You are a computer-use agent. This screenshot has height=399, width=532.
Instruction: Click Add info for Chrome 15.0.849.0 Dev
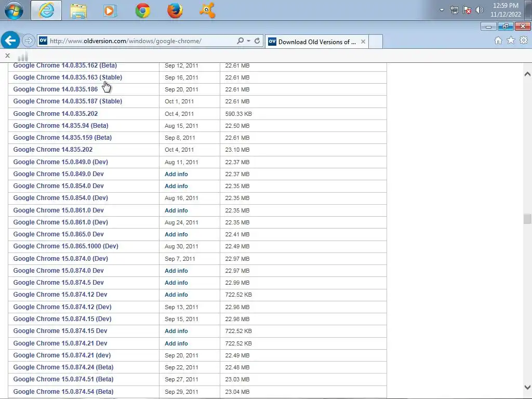pyautogui.click(x=176, y=174)
